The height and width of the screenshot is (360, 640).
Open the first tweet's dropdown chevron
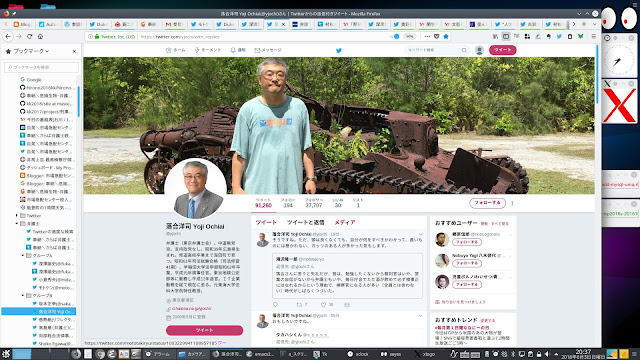420,234
